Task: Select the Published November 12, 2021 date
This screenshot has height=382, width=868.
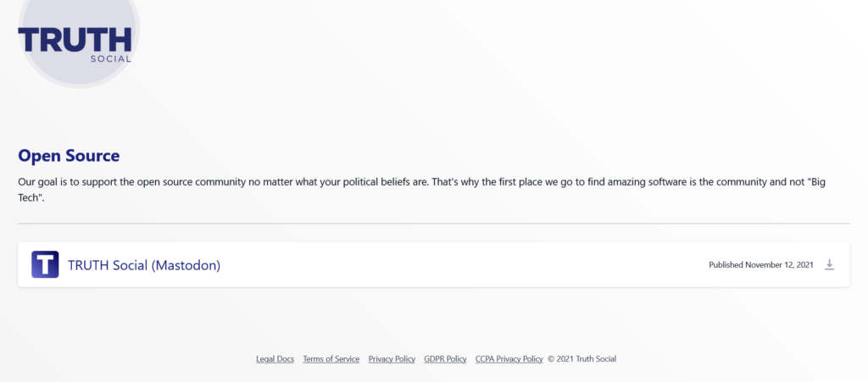Action: tap(761, 265)
